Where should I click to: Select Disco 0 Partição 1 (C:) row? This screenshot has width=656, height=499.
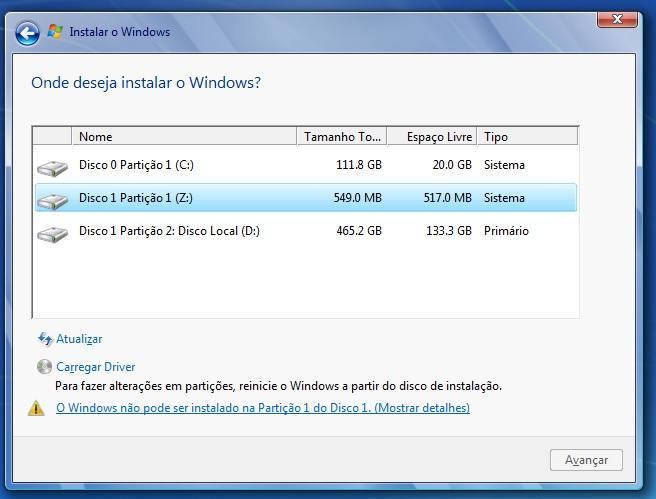click(306, 165)
